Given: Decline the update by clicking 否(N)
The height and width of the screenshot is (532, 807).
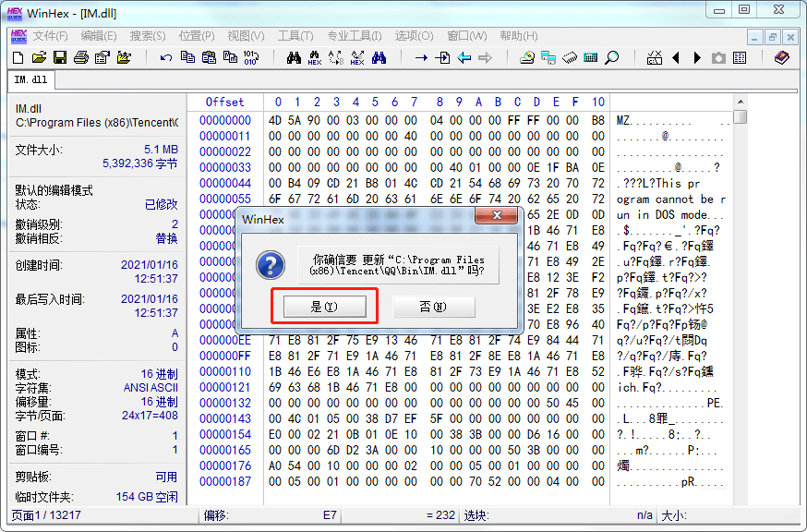Looking at the screenshot, I should (433, 307).
